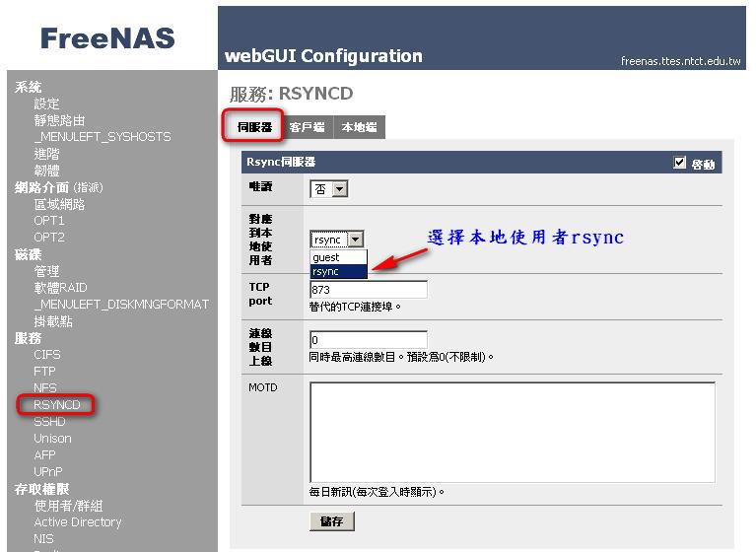Focus the max connections input field
Screen dimensions: 756x552
(x=368, y=340)
